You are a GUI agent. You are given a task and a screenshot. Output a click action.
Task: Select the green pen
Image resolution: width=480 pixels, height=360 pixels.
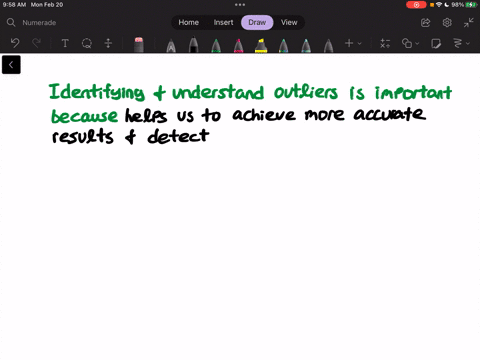click(x=216, y=45)
